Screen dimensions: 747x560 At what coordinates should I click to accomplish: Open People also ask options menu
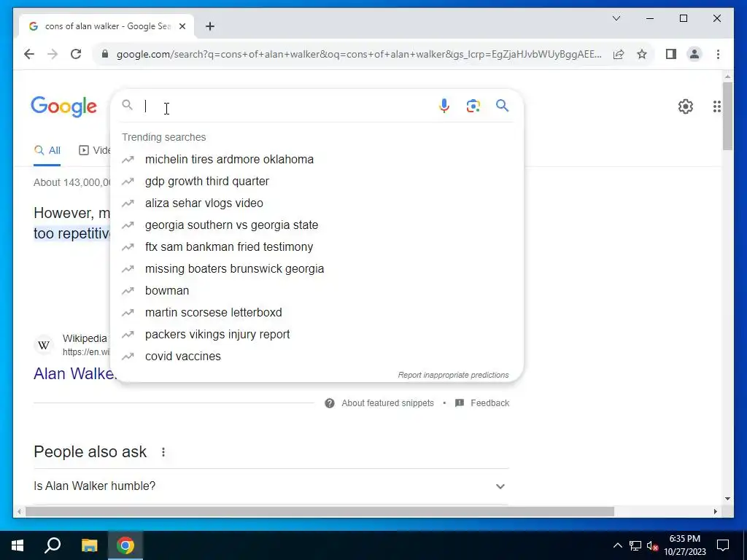[x=163, y=452]
